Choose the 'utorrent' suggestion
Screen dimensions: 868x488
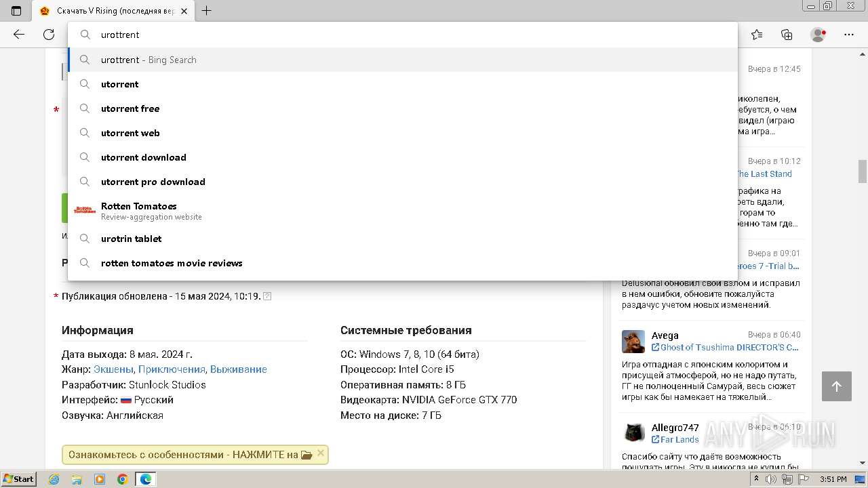pos(403,84)
